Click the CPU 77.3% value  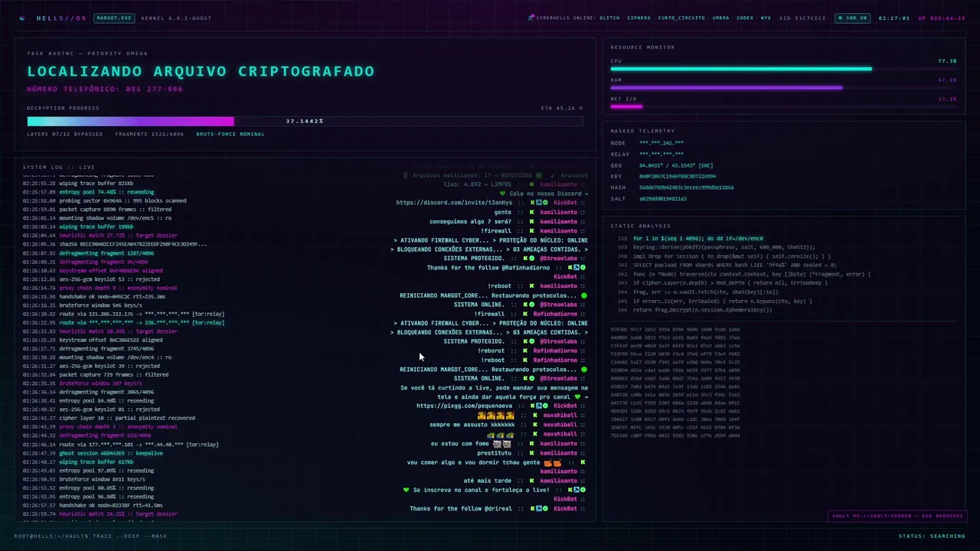point(947,61)
